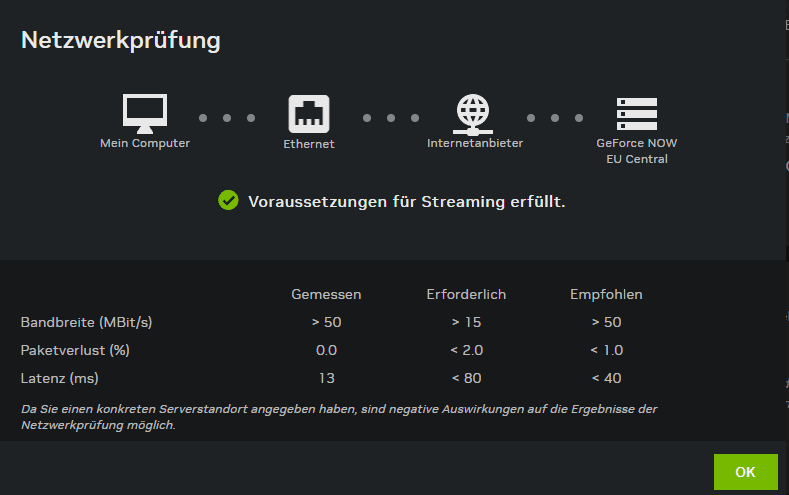
Task: Select the Paketverlust (%) row label
Action: (x=75, y=350)
